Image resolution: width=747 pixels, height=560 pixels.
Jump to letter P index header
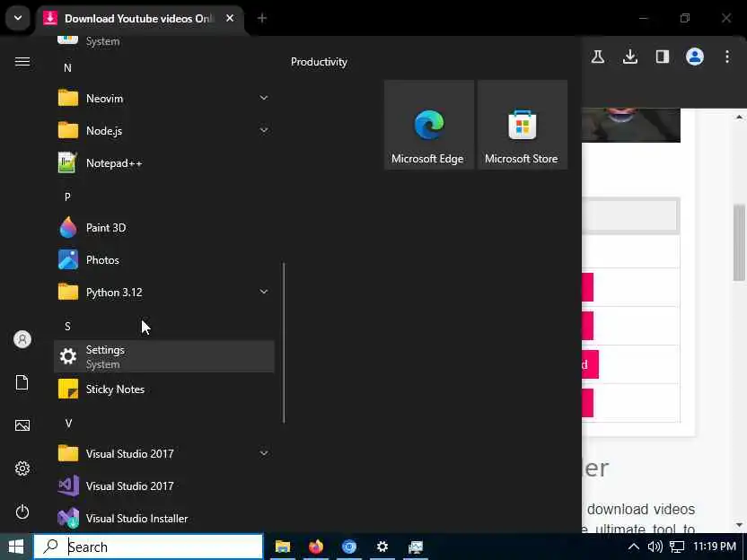click(67, 197)
